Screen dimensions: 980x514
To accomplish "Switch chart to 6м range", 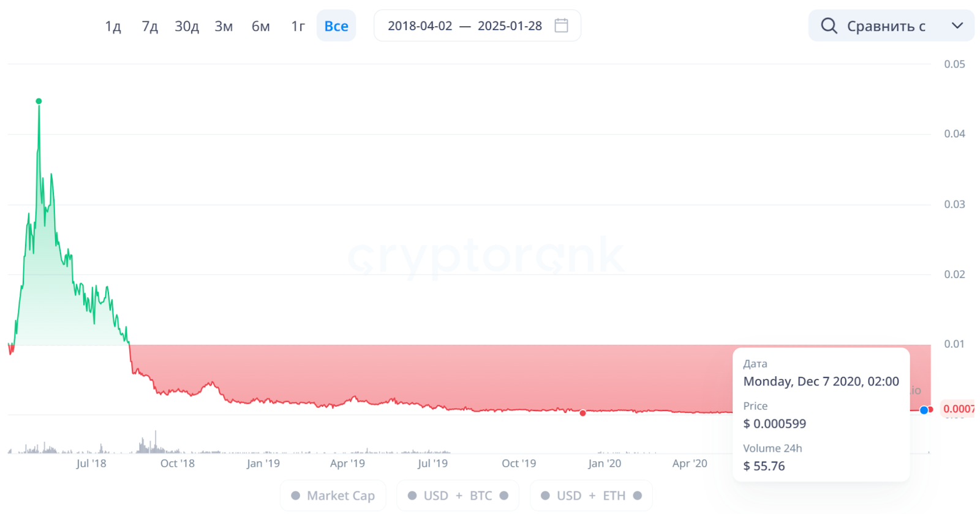I will pyautogui.click(x=261, y=26).
